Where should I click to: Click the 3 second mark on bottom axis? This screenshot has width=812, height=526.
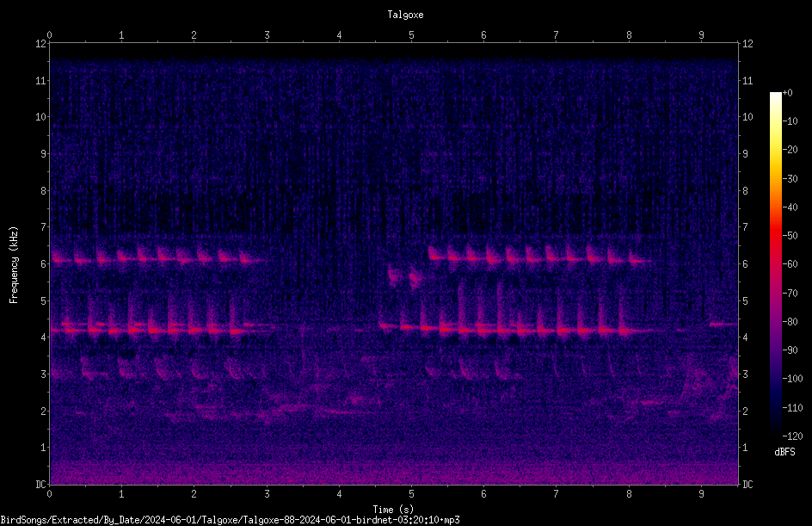point(267,494)
